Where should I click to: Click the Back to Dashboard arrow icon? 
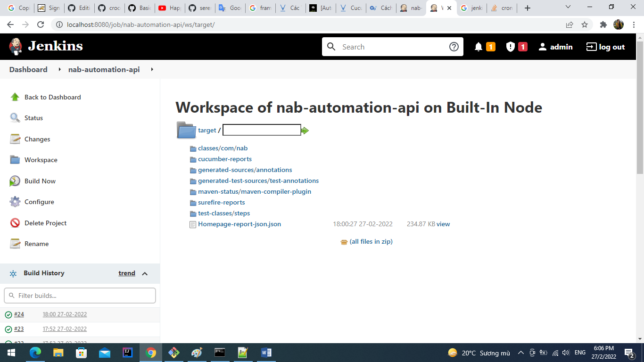tap(15, 97)
